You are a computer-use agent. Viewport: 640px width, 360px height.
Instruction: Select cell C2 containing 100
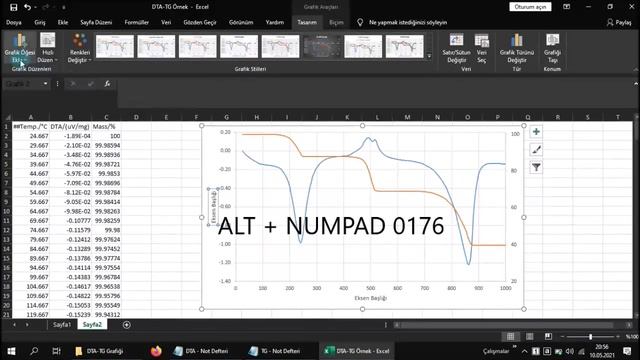pyautogui.click(x=106, y=136)
